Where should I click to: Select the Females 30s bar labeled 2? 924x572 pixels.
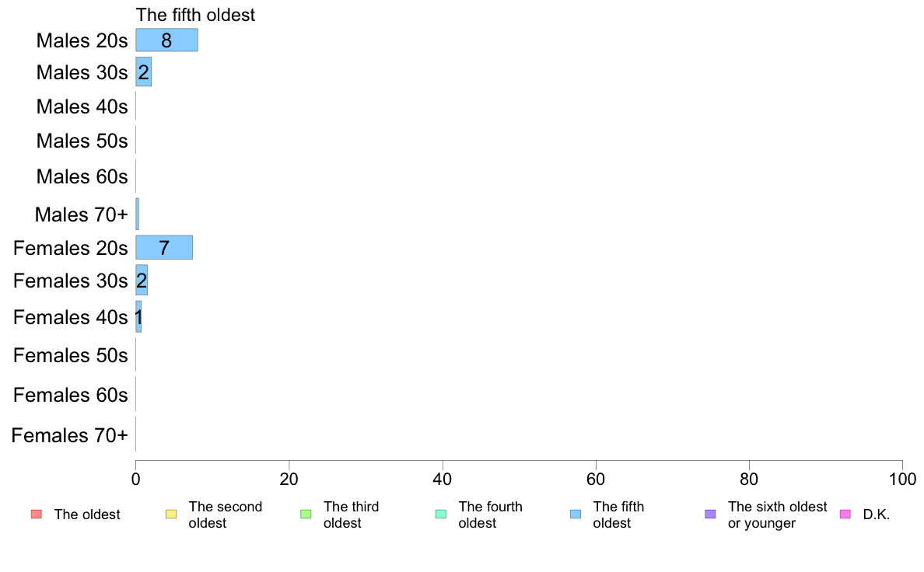(142, 281)
